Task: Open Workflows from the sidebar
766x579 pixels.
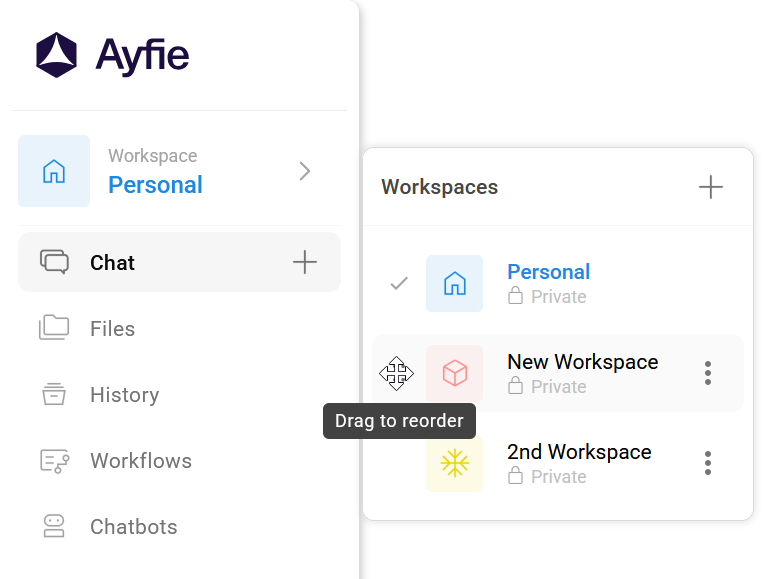Action: click(x=140, y=461)
